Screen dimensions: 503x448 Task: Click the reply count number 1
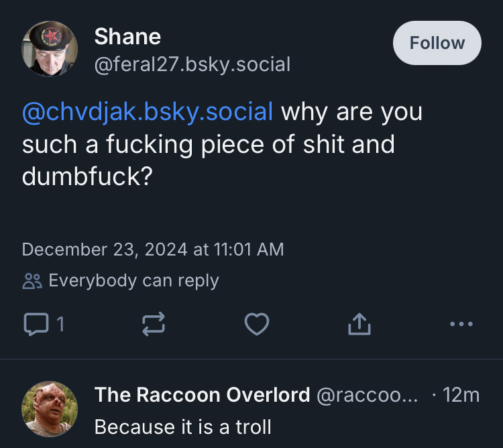click(60, 325)
